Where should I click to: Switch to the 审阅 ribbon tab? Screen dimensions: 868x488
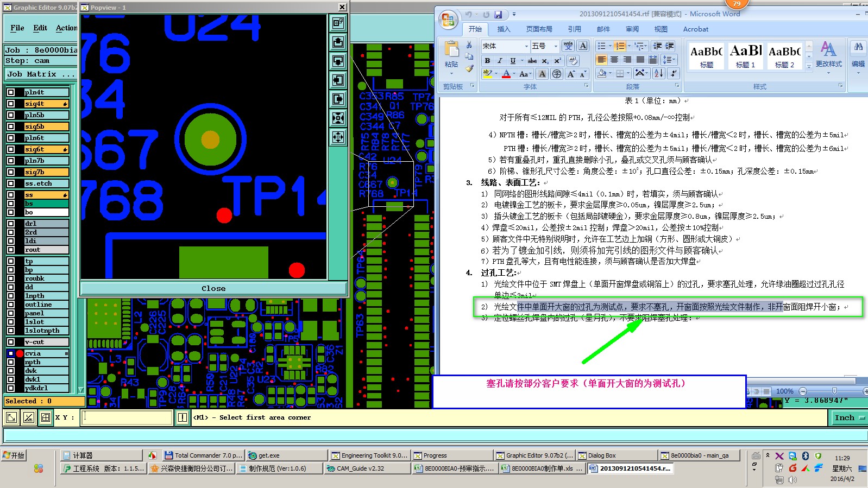tap(632, 29)
